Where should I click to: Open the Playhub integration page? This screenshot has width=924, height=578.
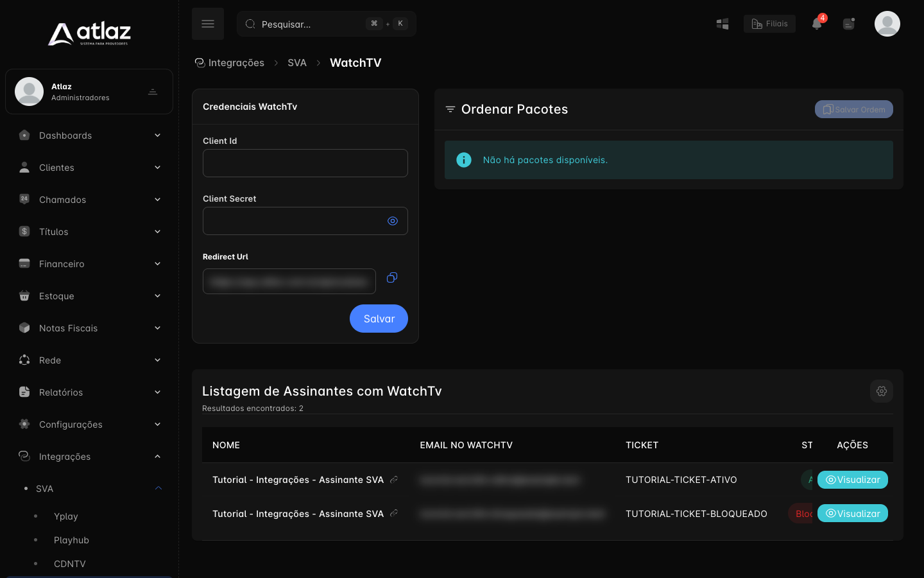pyautogui.click(x=71, y=540)
